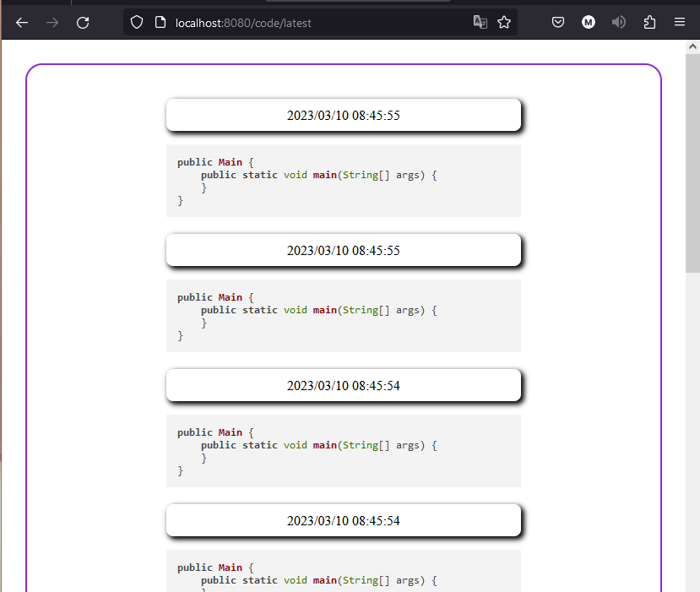This screenshot has width=700, height=592.
Task: Select the second 2023/03/10 08:45:55 date header
Action: click(x=344, y=251)
